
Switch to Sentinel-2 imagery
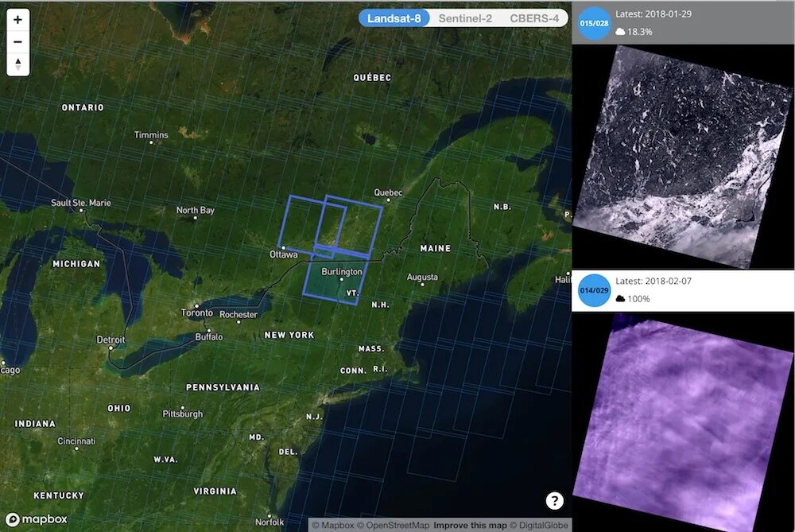(x=465, y=18)
